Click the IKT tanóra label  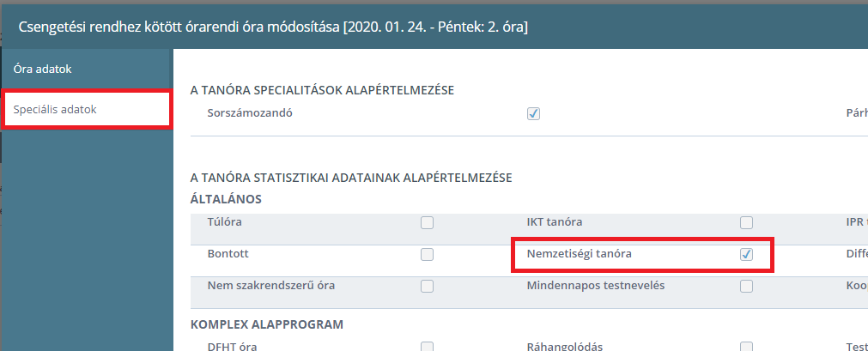[555, 222]
